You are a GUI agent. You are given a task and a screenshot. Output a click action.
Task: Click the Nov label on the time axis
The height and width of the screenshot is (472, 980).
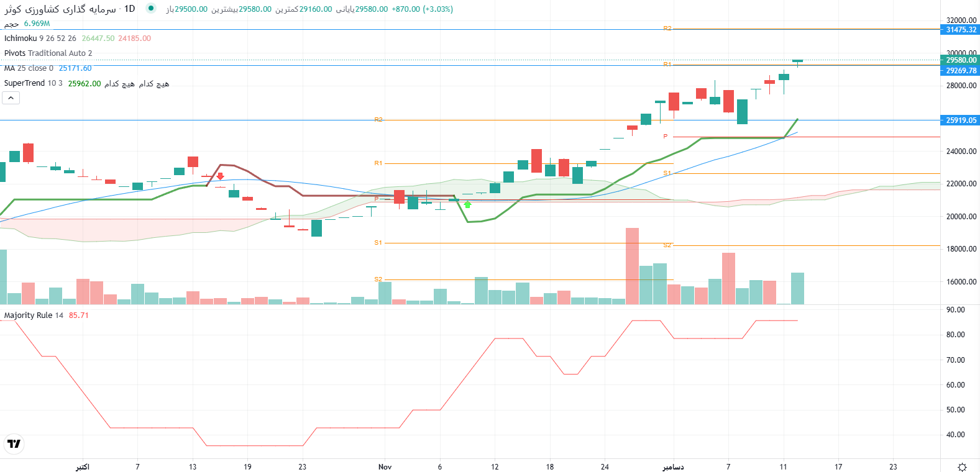click(385, 467)
